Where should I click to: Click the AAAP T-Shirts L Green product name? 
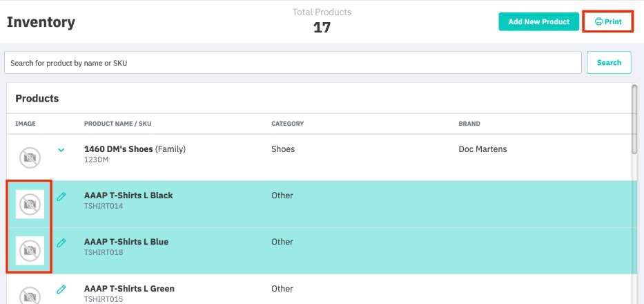point(129,289)
